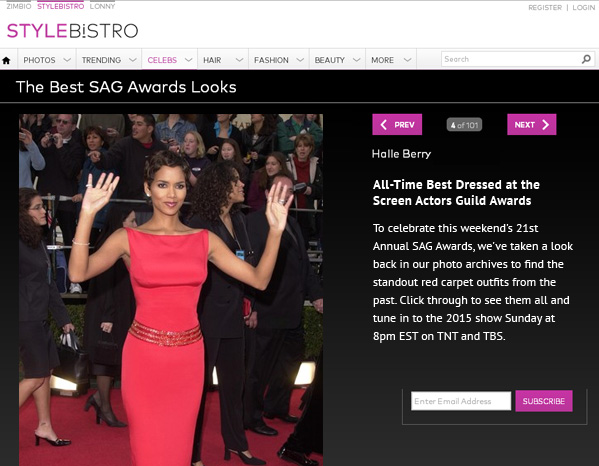
Task: Open the Register link
Action: [545, 7]
